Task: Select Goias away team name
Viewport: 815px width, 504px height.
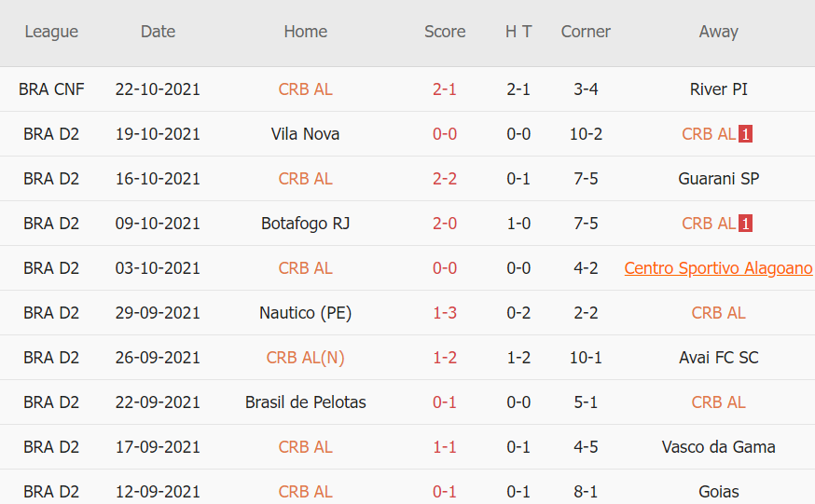Action: pos(718,492)
